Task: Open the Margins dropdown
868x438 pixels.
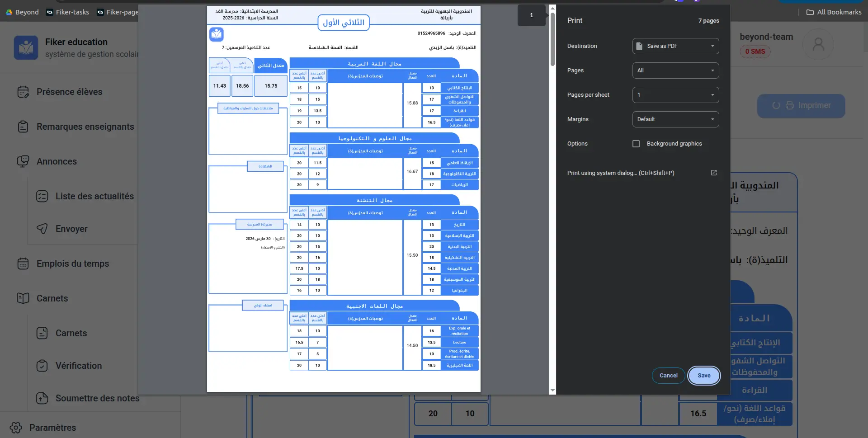Action: point(675,119)
